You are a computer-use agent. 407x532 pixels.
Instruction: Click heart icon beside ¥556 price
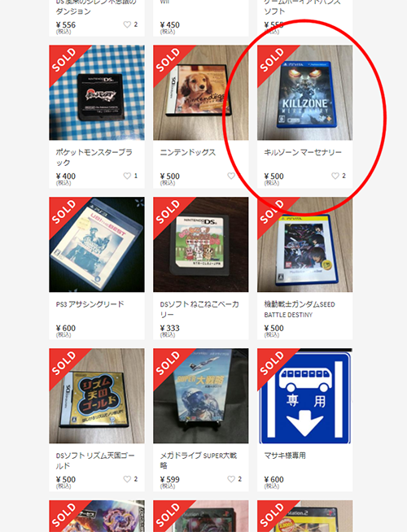127,24
